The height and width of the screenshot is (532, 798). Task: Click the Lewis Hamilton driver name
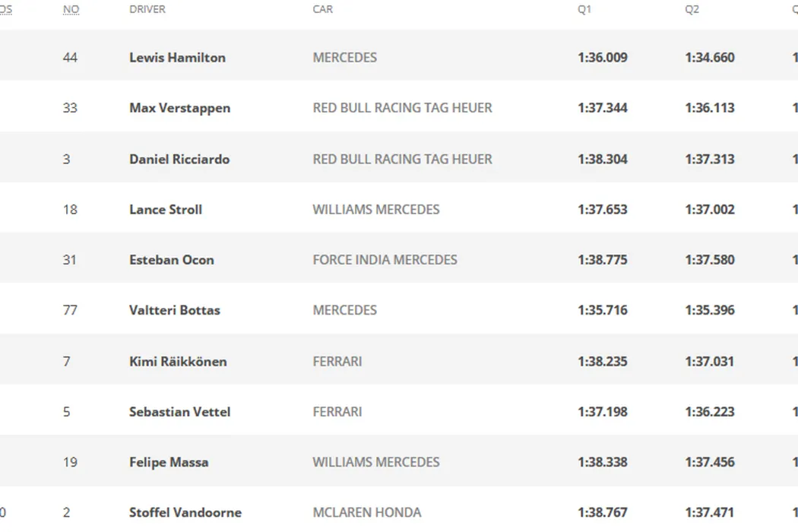pos(177,58)
